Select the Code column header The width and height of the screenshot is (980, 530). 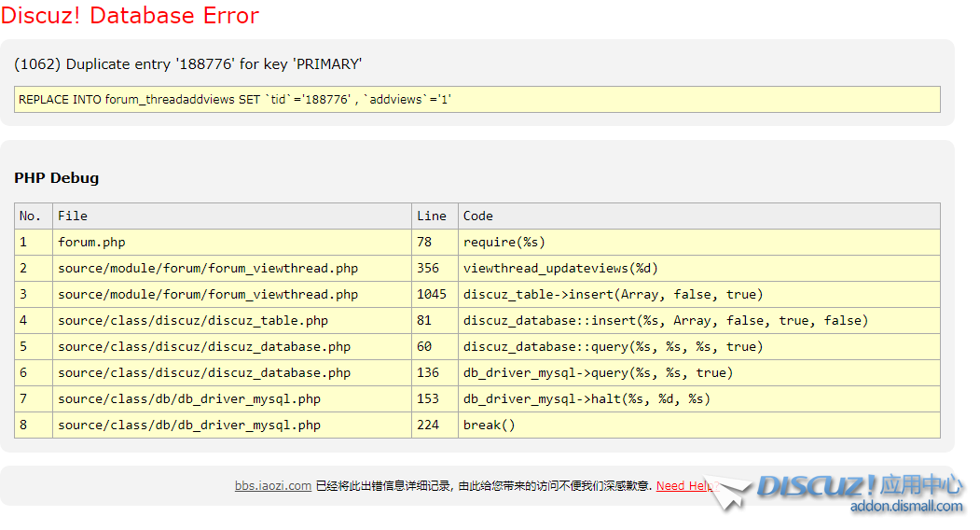pos(478,216)
